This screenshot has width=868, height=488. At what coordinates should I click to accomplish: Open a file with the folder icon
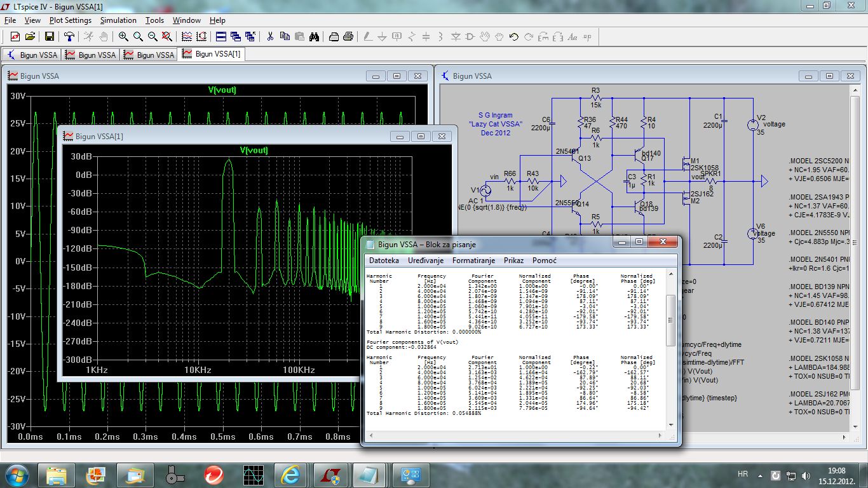click(x=30, y=36)
